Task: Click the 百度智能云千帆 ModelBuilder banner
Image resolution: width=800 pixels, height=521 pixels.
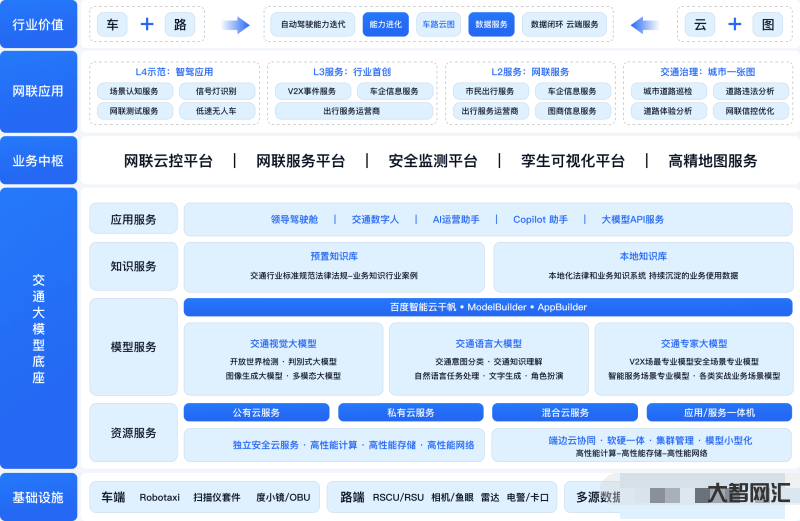Action: [x=488, y=307]
